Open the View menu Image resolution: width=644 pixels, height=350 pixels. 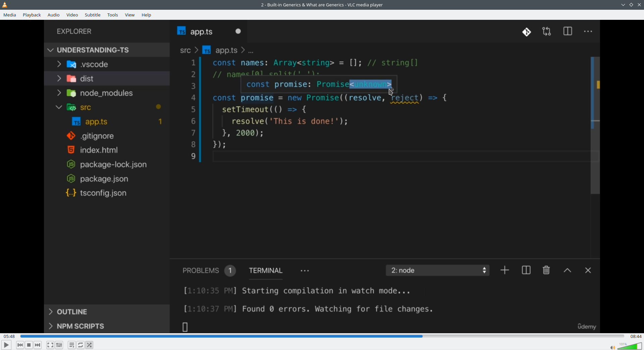[x=130, y=15]
